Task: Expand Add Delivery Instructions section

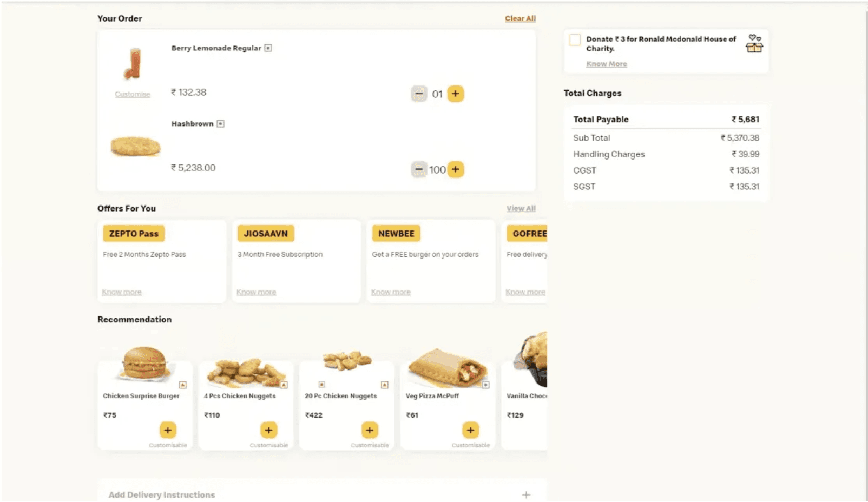Action: click(x=526, y=494)
